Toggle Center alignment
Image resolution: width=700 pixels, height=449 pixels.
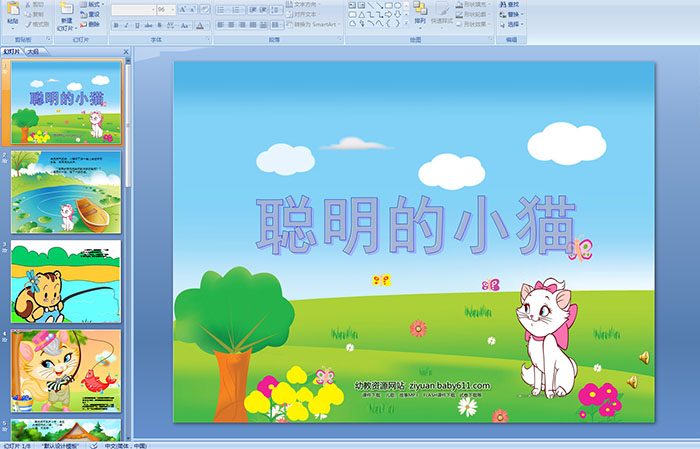[231, 25]
